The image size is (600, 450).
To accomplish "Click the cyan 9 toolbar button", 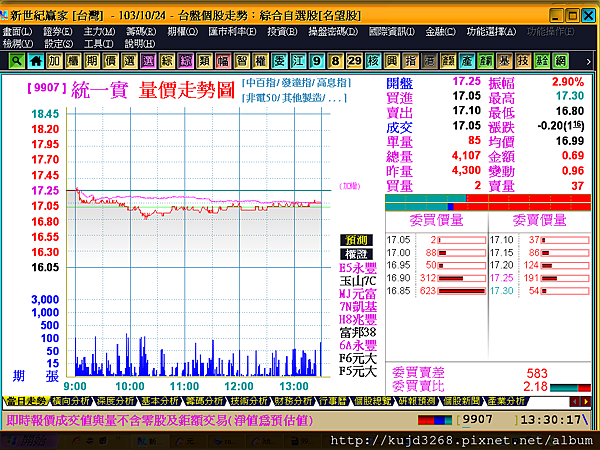I will [x=317, y=61].
